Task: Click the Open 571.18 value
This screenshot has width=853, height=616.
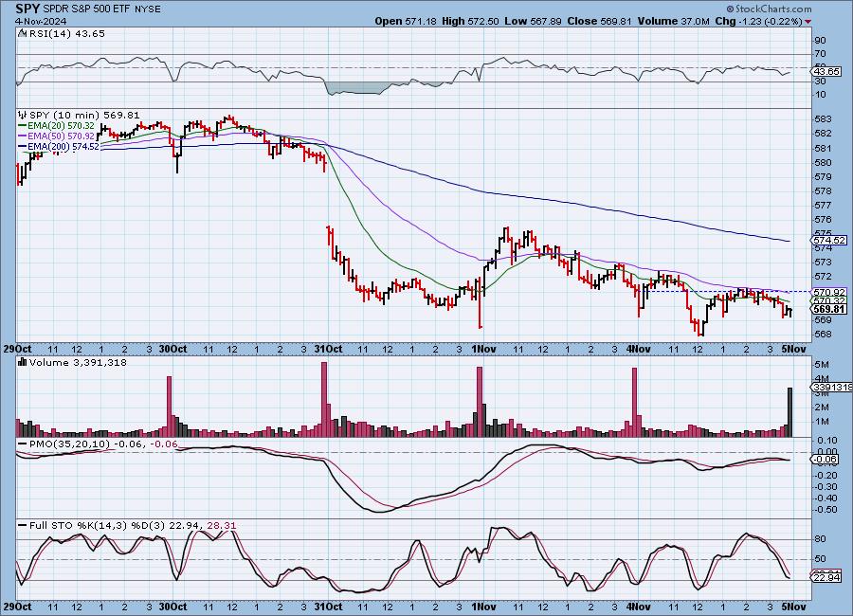Action: tap(406, 21)
